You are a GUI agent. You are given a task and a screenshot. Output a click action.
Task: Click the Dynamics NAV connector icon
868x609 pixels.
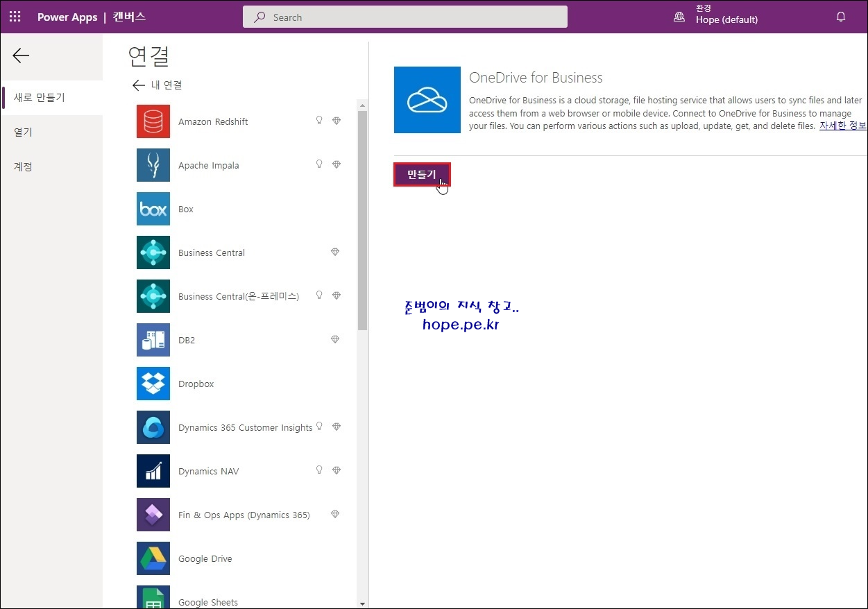click(x=153, y=471)
